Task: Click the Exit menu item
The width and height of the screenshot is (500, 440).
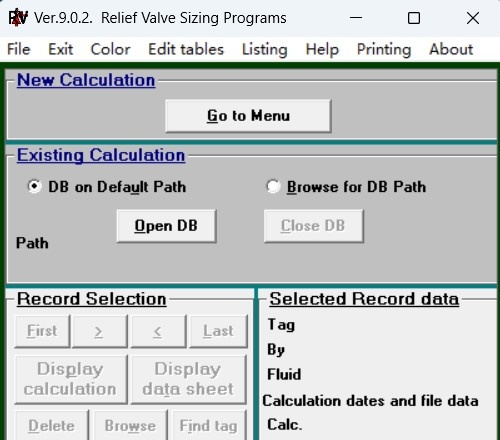Action: 60,49
